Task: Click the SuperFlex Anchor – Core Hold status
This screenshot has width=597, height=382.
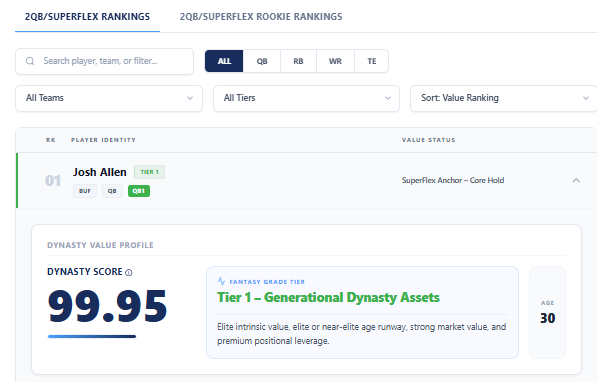Action: click(453, 180)
